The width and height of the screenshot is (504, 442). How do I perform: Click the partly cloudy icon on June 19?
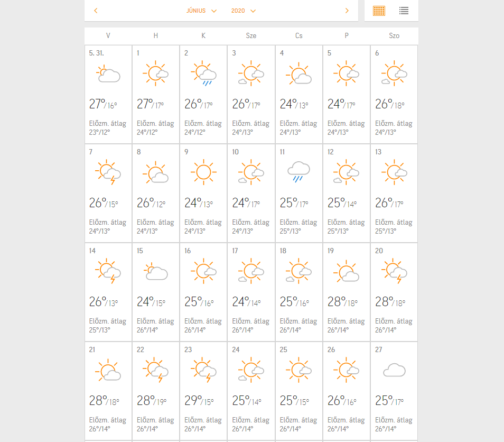click(x=347, y=271)
